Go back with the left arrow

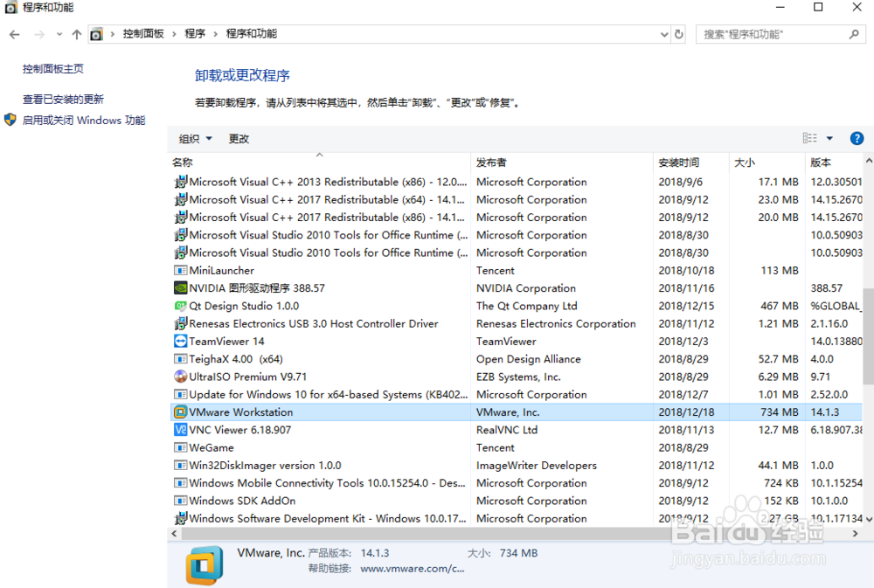(x=15, y=35)
